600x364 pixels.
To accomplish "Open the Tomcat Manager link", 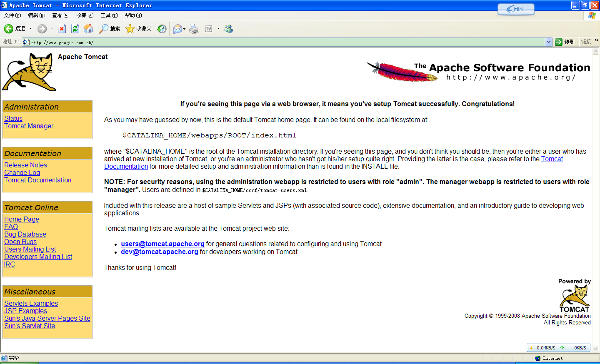I will pyautogui.click(x=29, y=126).
